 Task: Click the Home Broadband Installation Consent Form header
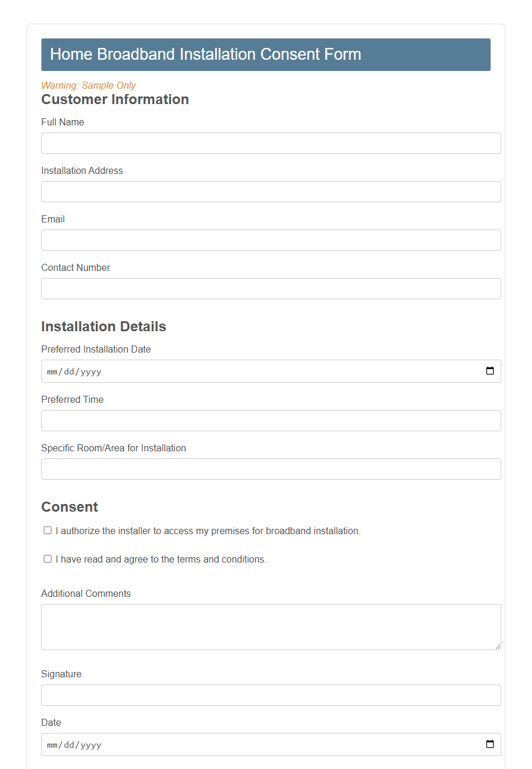(206, 54)
